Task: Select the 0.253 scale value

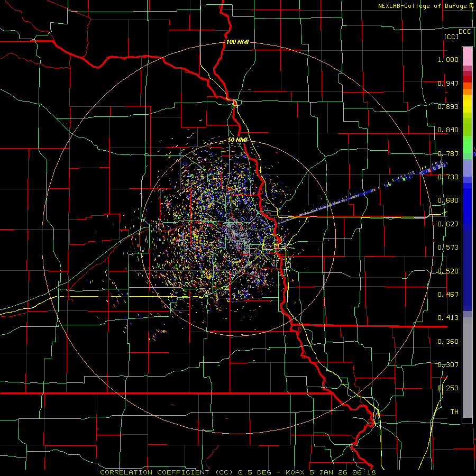Action: point(448,388)
